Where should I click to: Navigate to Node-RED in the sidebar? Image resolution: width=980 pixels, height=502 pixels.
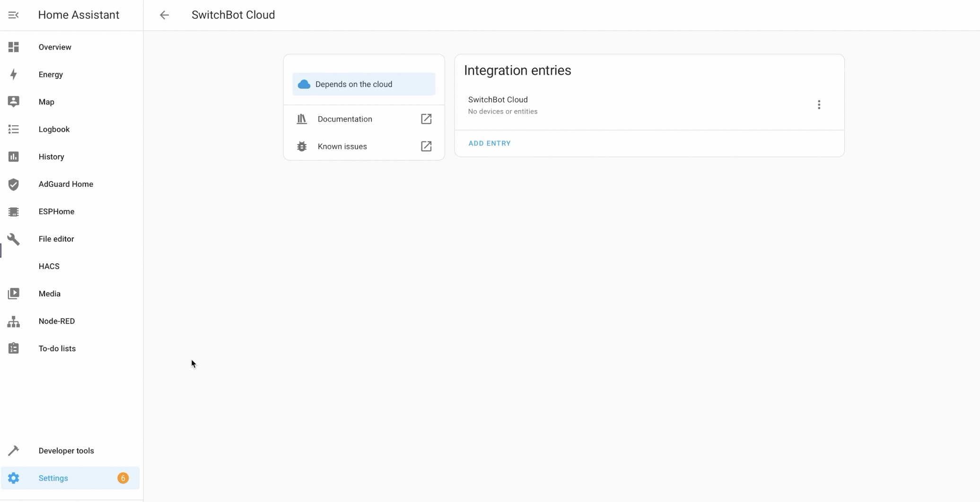(x=70, y=321)
